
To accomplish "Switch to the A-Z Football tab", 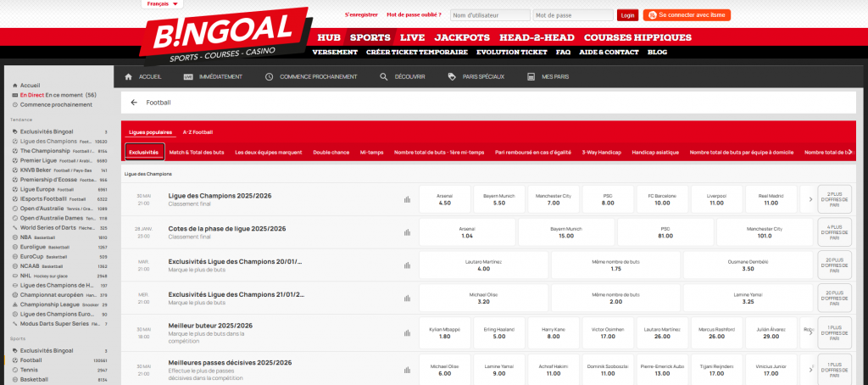I will coord(198,132).
